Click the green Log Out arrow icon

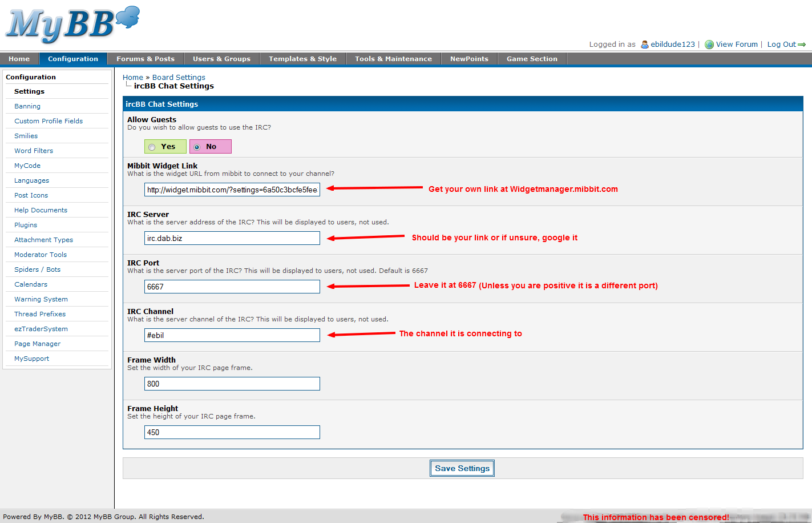[802, 45]
